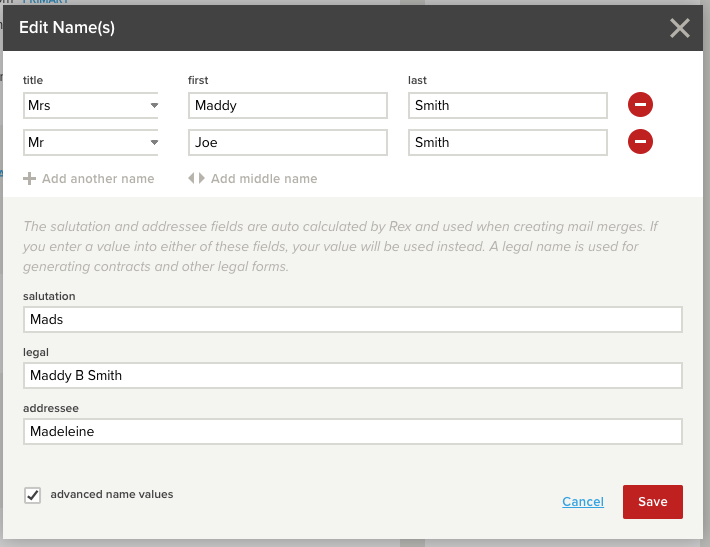The width and height of the screenshot is (710, 547).
Task: Click the addressee field label
Action: click(51, 408)
